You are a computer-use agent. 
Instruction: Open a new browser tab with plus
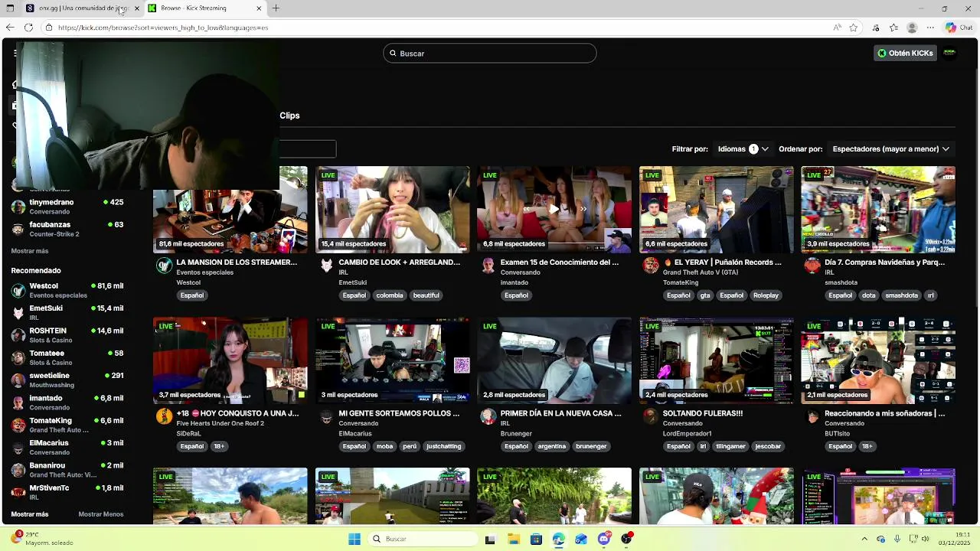(276, 8)
